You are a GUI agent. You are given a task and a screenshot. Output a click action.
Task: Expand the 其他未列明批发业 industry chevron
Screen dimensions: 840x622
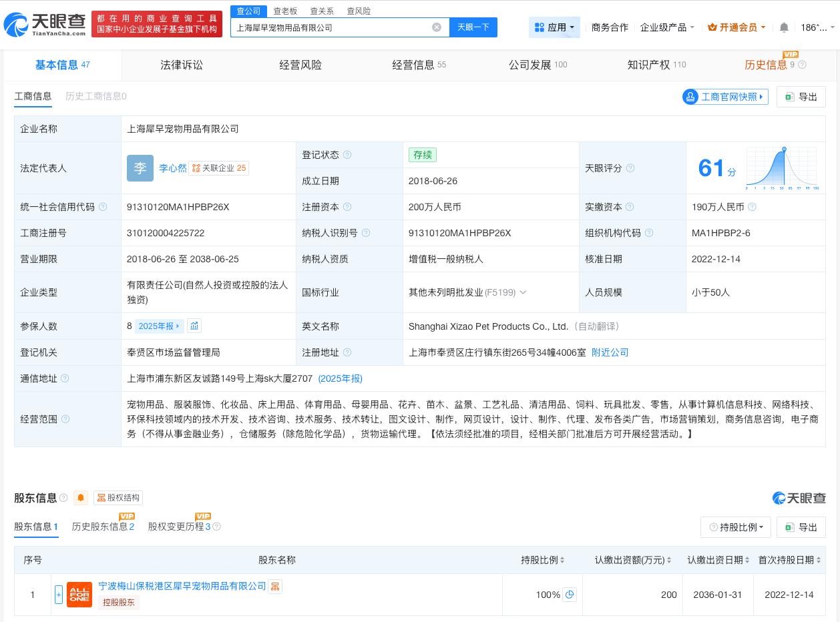tap(523, 292)
